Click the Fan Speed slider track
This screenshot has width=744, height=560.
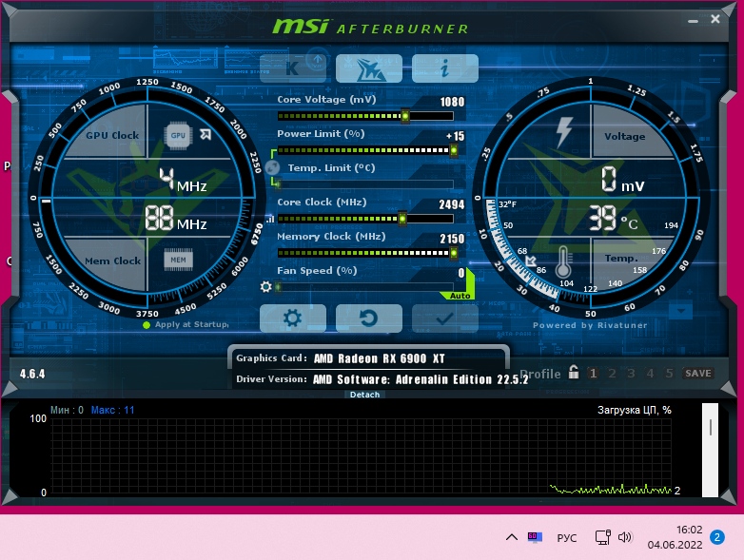[x=365, y=287]
